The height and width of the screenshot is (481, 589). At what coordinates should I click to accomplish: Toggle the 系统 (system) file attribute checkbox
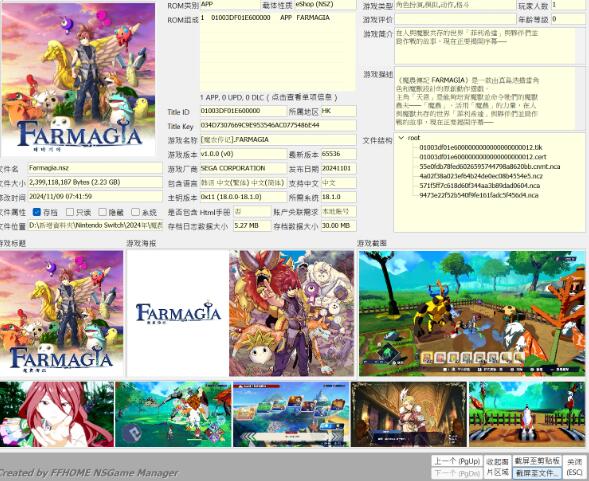[135, 212]
